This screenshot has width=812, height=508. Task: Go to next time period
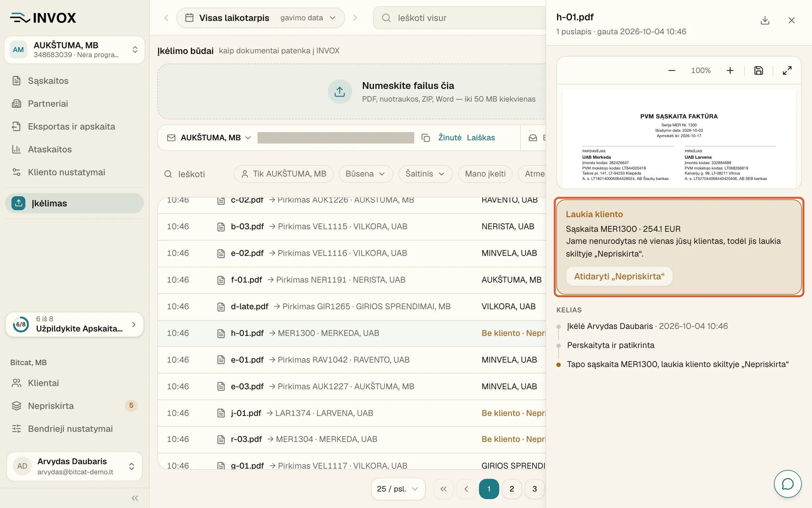point(355,18)
